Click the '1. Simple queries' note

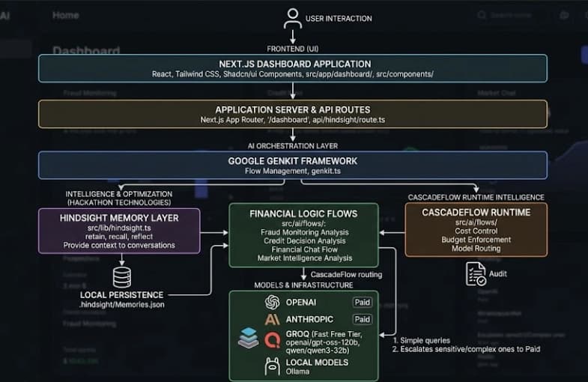[x=421, y=341]
